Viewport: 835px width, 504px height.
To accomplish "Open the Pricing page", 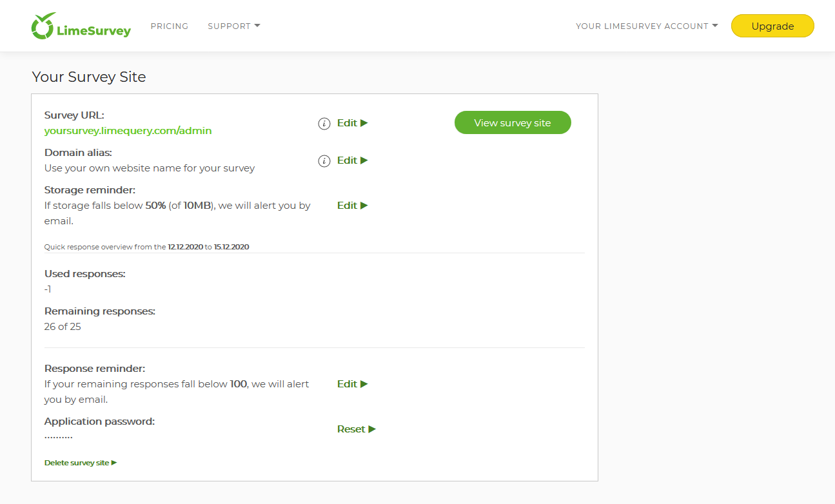I will coord(170,26).
